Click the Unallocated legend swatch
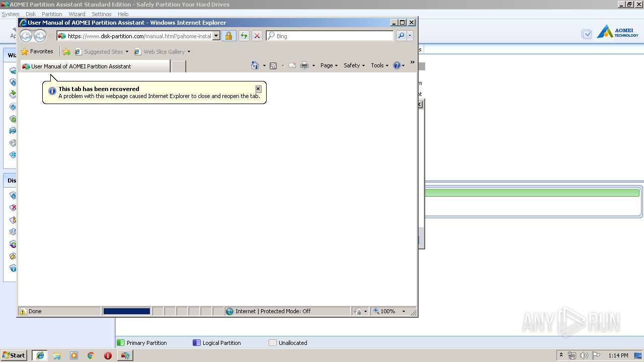 click(273, 343)
